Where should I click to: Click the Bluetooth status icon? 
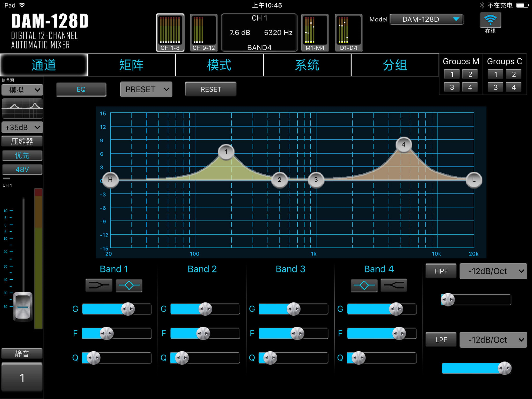[482, 5]
